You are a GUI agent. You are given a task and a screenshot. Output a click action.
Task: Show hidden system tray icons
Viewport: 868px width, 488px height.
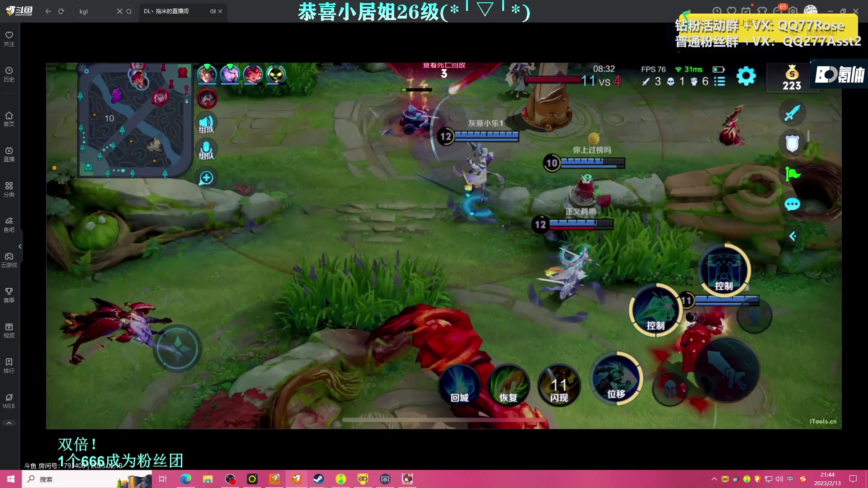tap(714, 479)
